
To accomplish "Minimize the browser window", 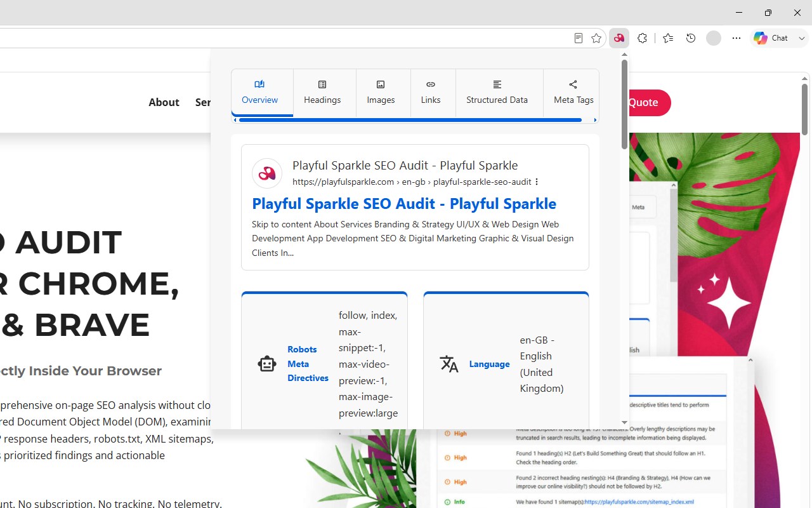I will click(739, 13).
